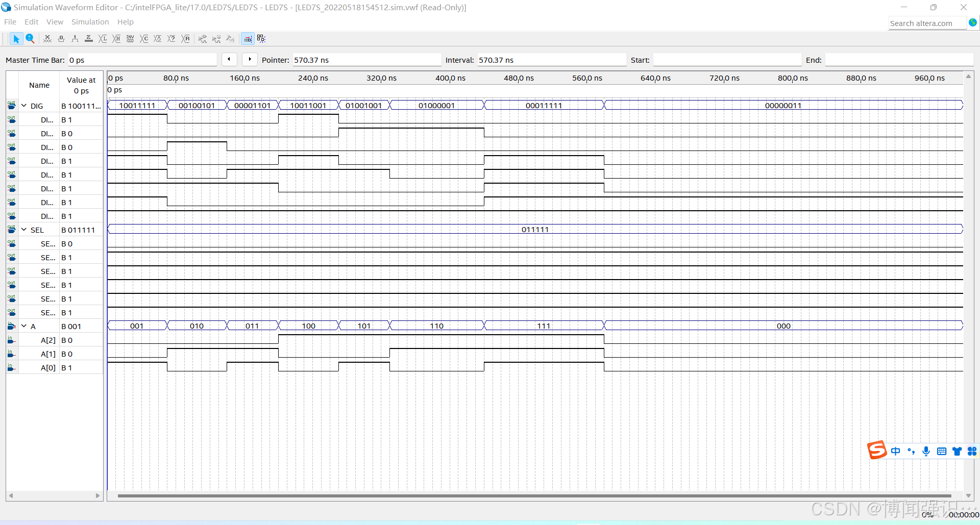Open the Random Values (R) tool
Screen dimensions: 980x525
[186, 39]
